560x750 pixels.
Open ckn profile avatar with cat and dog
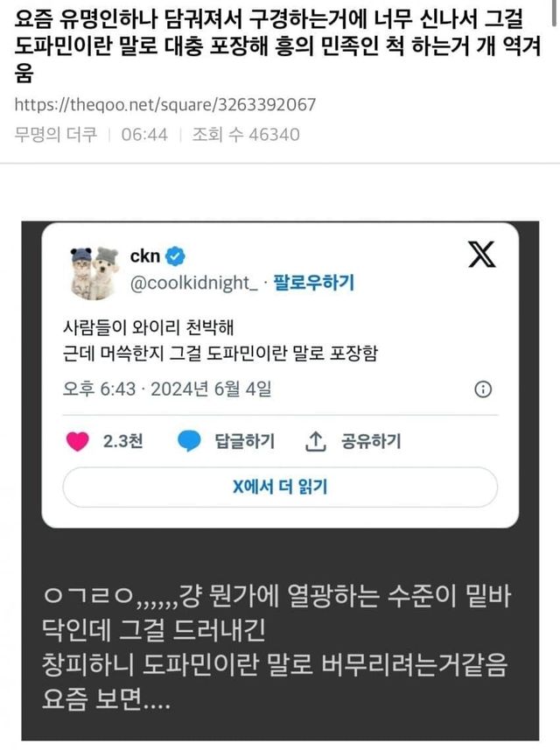(94, 273)
